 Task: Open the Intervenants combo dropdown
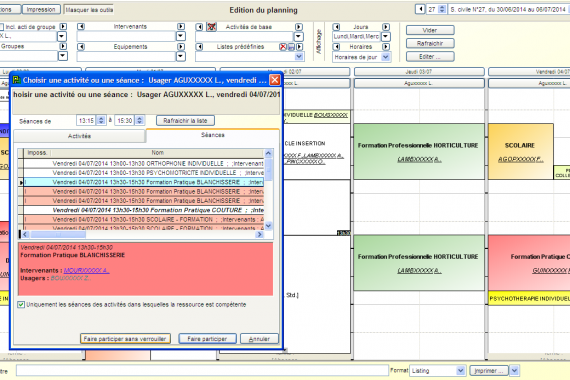click(181, 36)
